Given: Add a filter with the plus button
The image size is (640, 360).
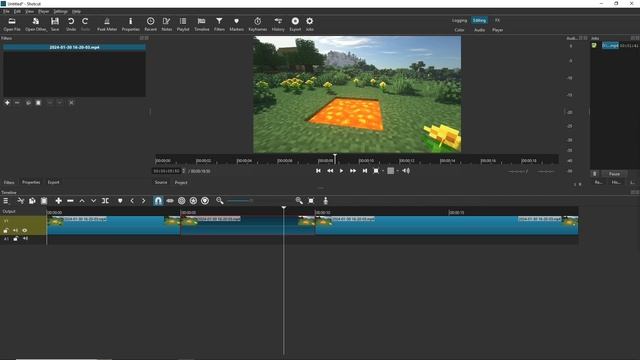Looking at the screenshot, I should (7, 103).
